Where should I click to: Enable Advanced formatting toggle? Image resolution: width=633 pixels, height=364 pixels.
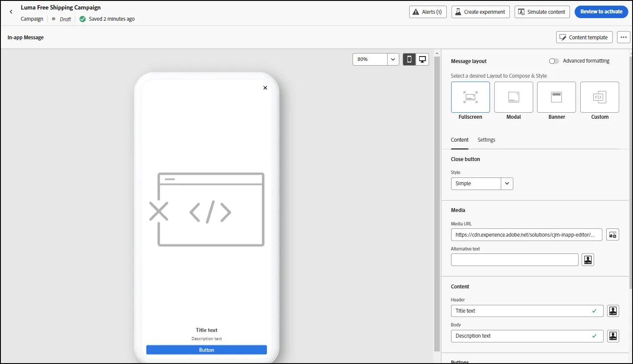(x=553, y=61)
